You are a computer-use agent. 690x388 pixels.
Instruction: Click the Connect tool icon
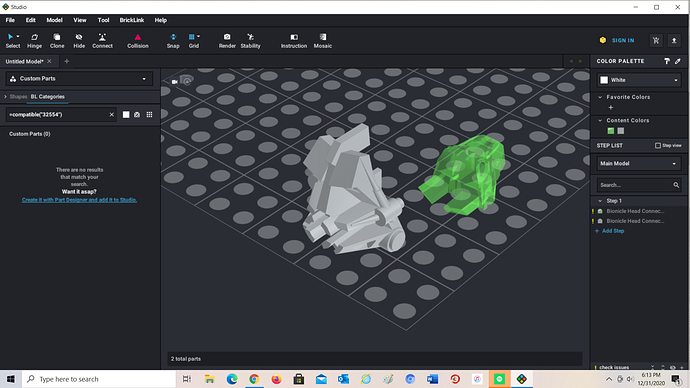coord(102,41)
